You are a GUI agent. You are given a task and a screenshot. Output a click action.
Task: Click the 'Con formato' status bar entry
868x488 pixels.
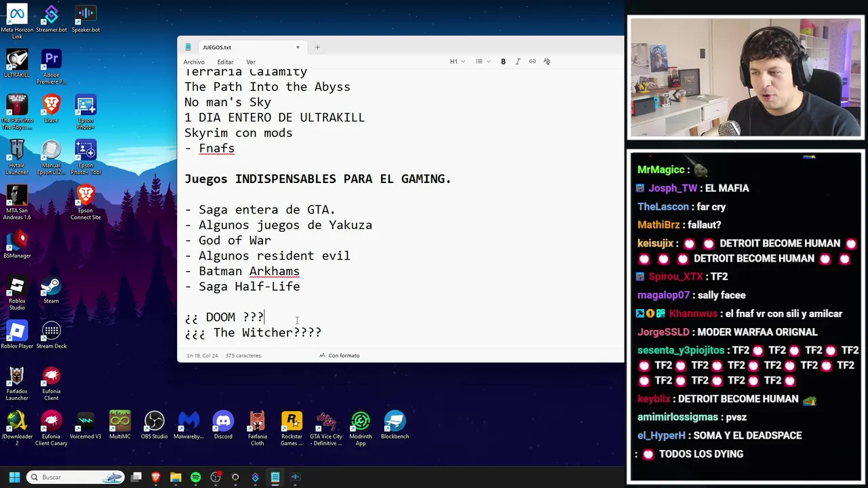[340, 355]
